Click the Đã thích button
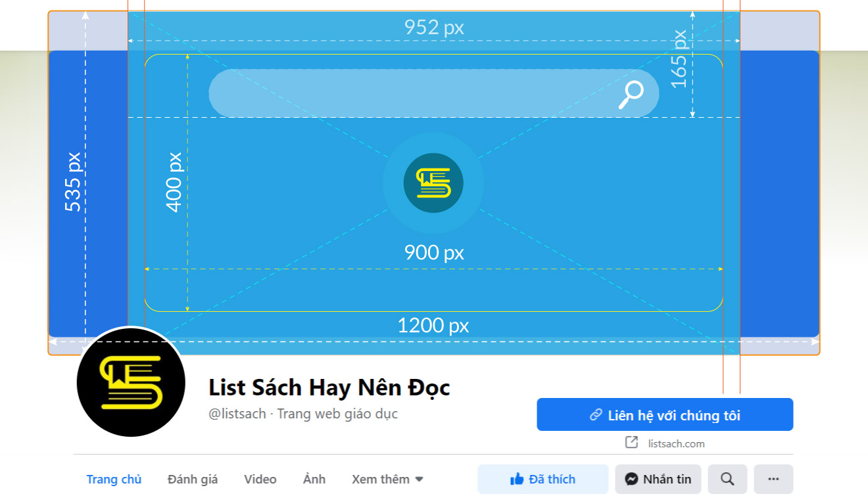868x496 pixels. pyautogui.click(x=543, y=480)
